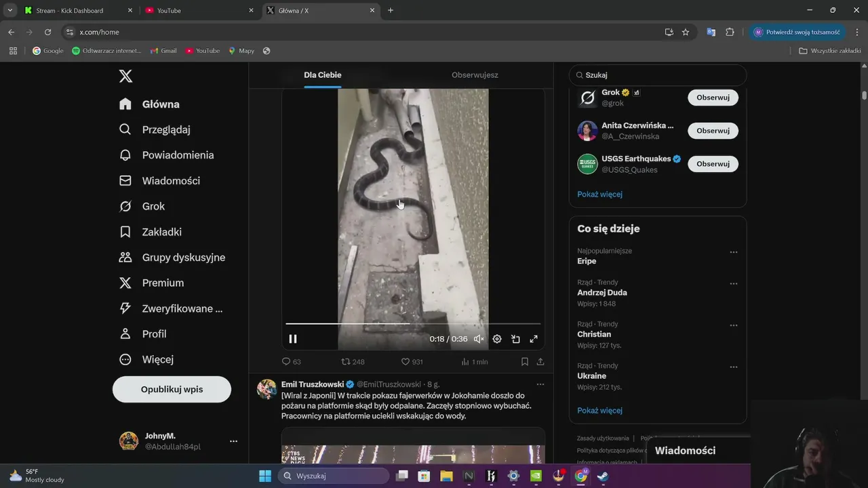The height and width of the screenshot is (488, 868).
Task: Reply to the snake video post
Action: click(x=291, y=362)
